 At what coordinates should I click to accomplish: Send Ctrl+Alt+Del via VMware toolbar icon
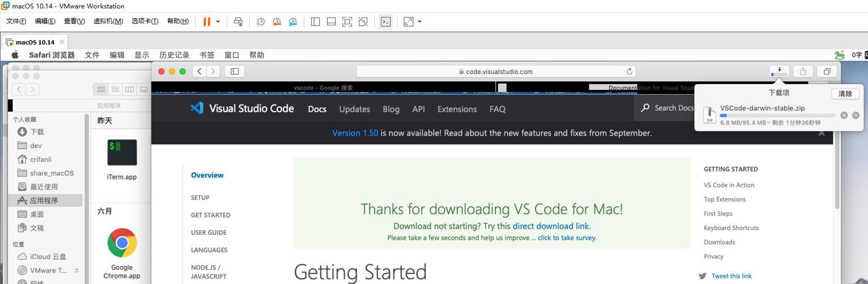238,21
